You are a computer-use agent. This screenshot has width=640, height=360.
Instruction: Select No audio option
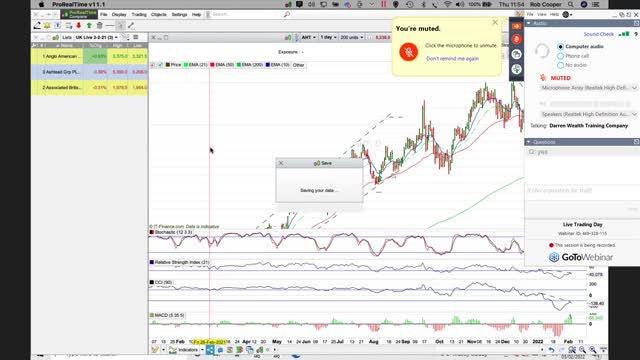[x=560, y=65]
